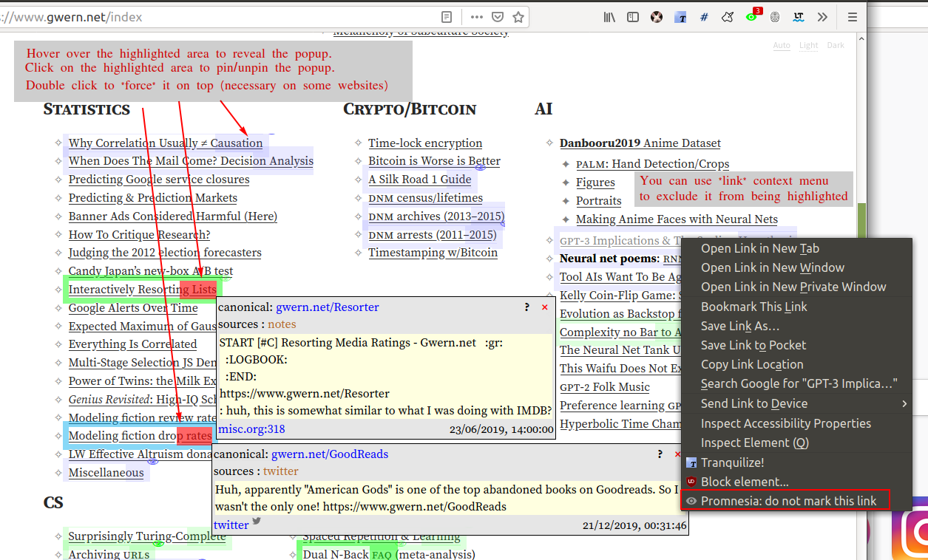
Task: Close the gwern.net/Resorter popup
Action: coord(545,307)
